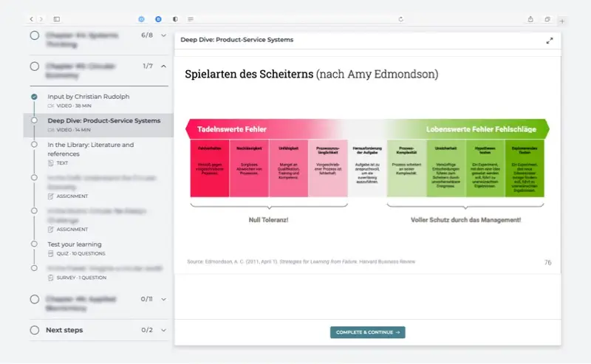The height and width of the screenshot is (364, 591).
Task: Click the chapter circle beside 0/11 progress
Action: tap(35, 299)
